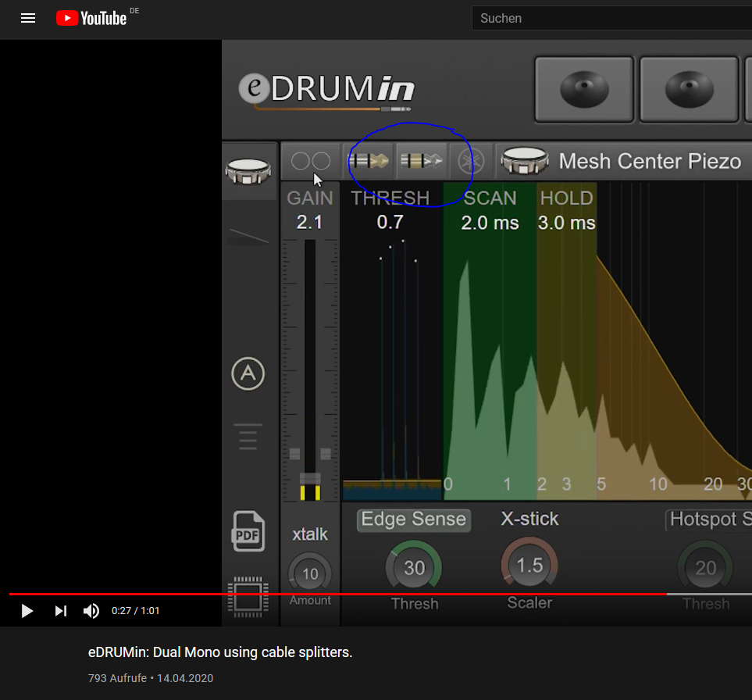Toggle the Edge Sense button
This screenshot has height=700, width=752.
[413, 520]
